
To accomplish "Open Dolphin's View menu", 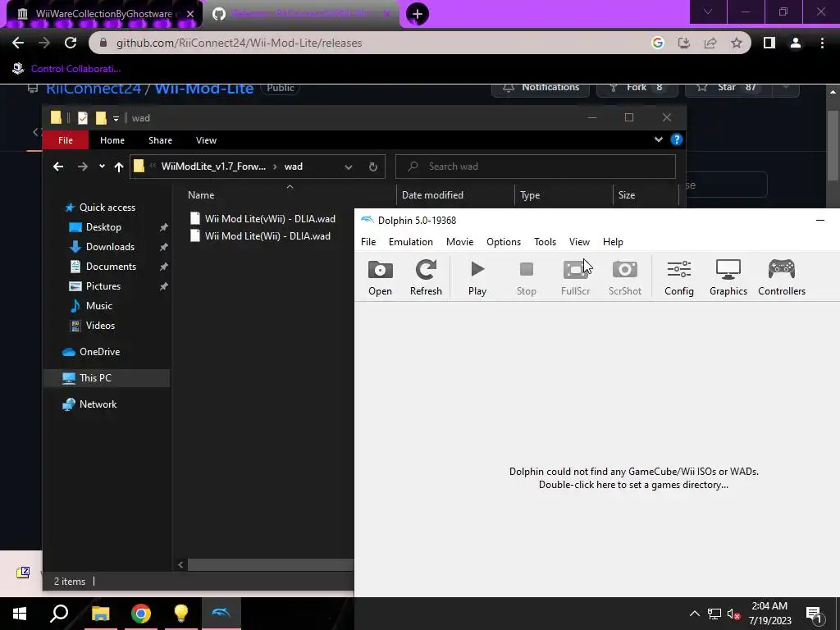I will point(579,242).
